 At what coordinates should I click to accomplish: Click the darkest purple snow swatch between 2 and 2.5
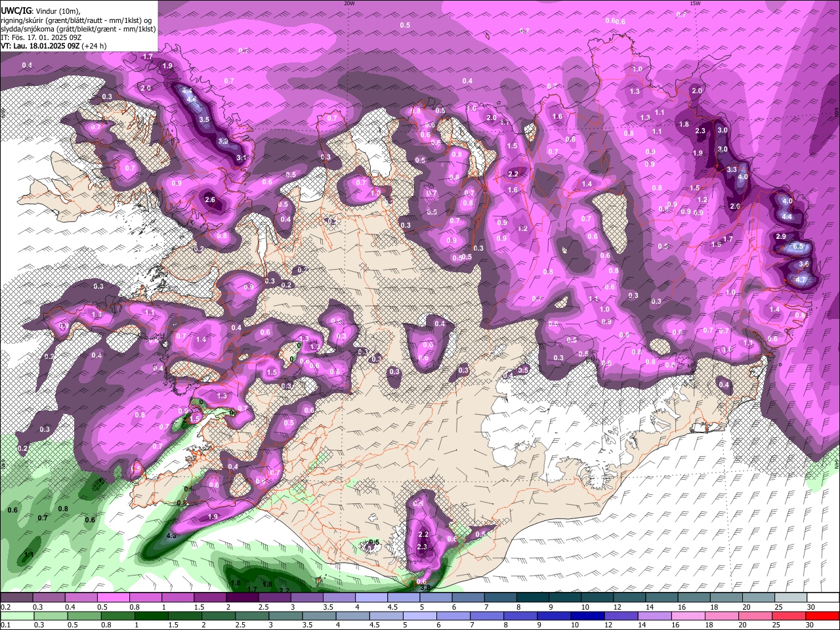click(x=241, y=598)
